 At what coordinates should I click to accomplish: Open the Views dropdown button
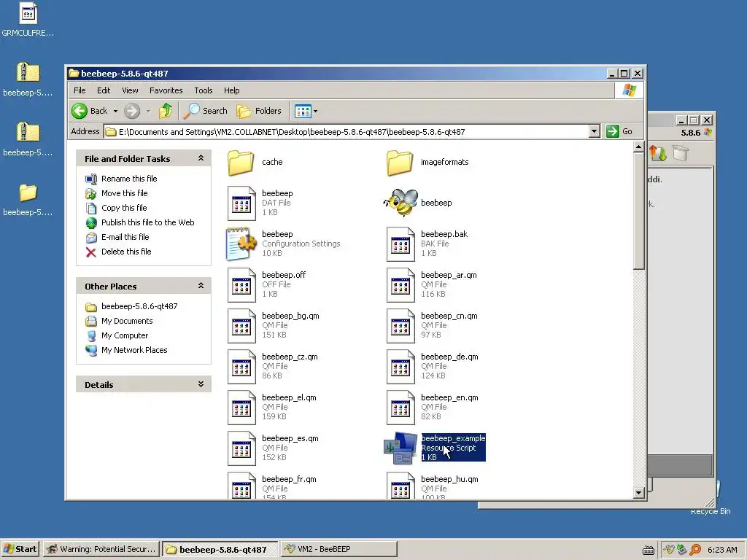tap(306, 112)
